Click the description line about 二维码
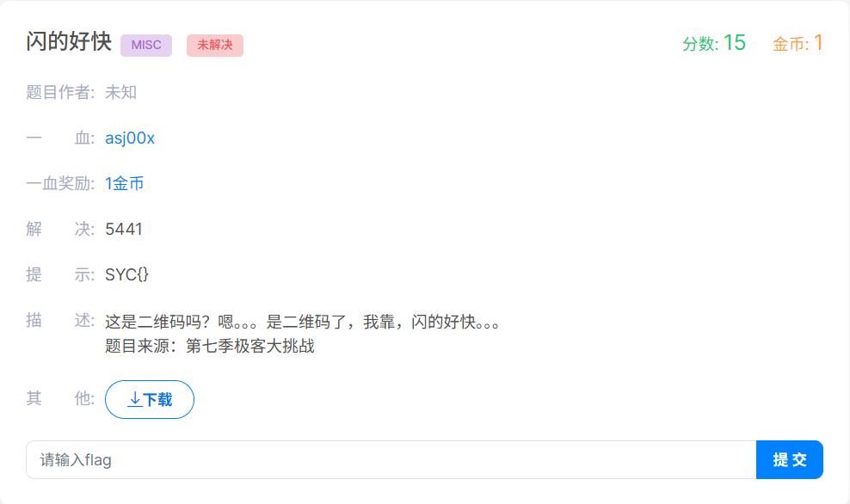The image size is (850, 504). coord(302,322)
